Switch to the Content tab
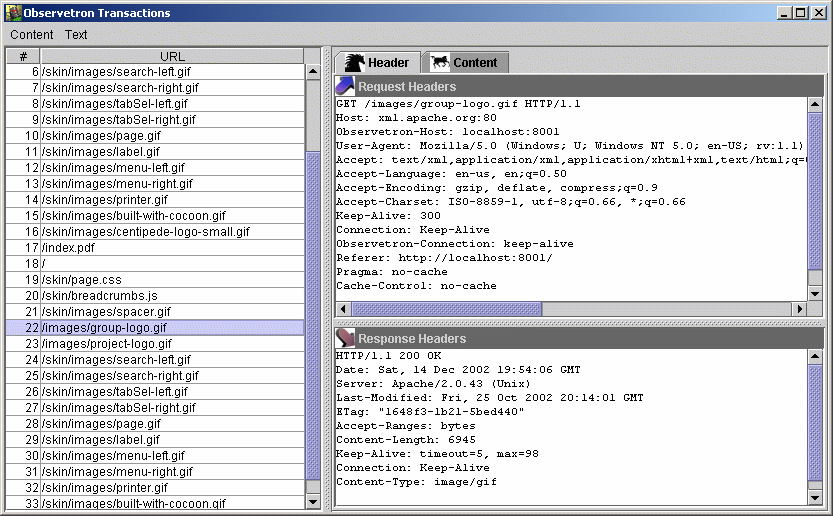The height and width of the screenshot is (516, 833). click(x=465, y=62)
